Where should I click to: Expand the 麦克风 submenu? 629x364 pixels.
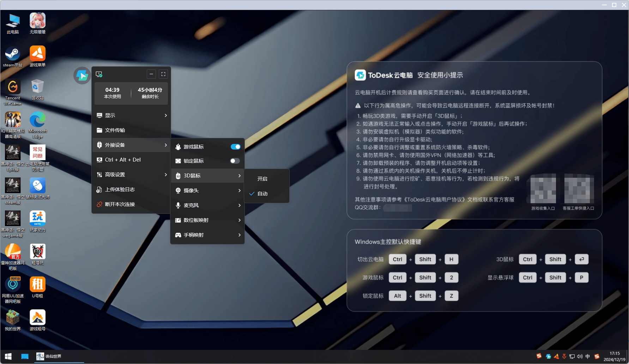point(207,205)
